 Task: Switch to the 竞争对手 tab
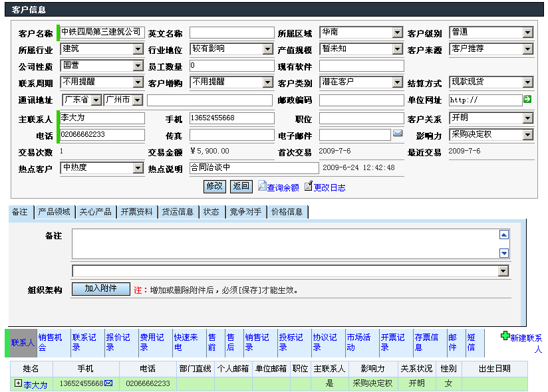(x=245, y=212)
